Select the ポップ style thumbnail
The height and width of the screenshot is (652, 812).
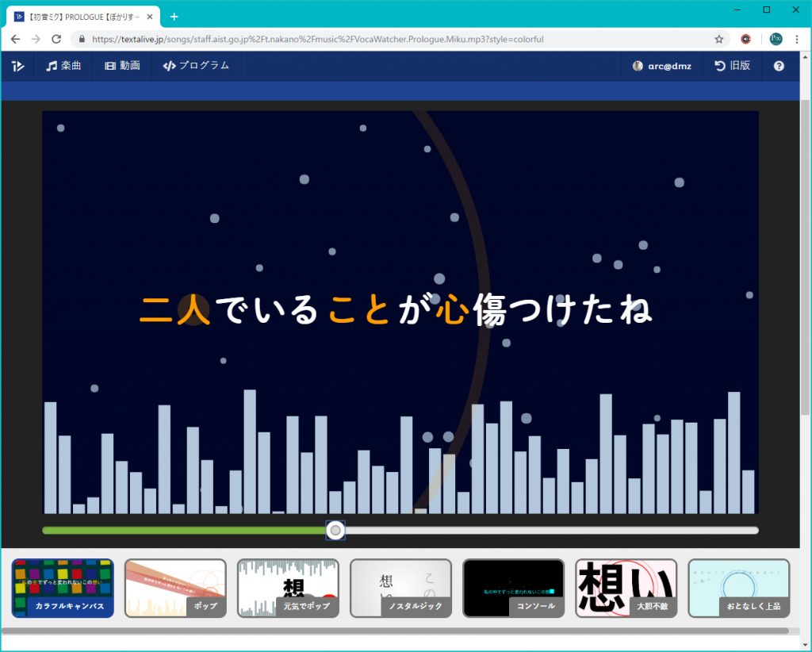point(175,588)
